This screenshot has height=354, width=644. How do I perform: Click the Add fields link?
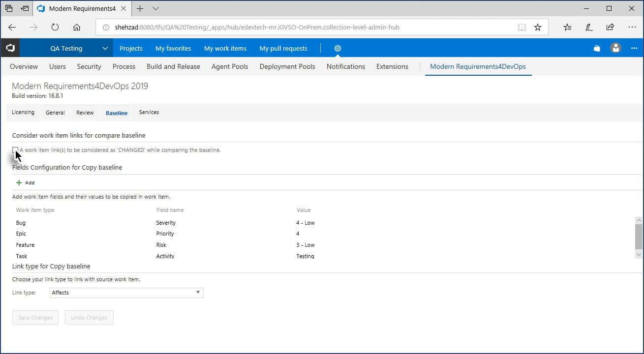pyautogui.click(x=30, y=183)
